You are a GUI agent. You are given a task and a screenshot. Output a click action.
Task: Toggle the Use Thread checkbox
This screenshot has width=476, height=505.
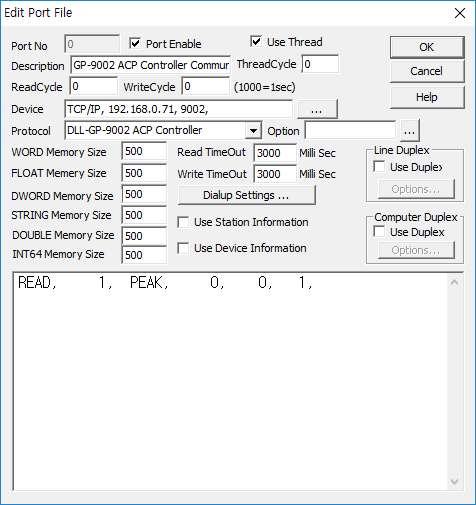[x=256, y=42]
